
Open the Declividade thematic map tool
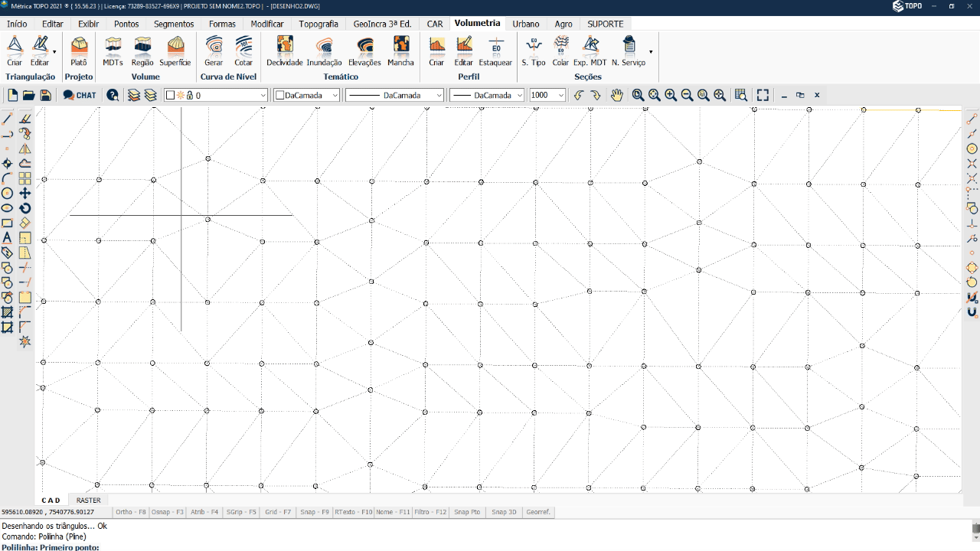[x=285, y=51]
